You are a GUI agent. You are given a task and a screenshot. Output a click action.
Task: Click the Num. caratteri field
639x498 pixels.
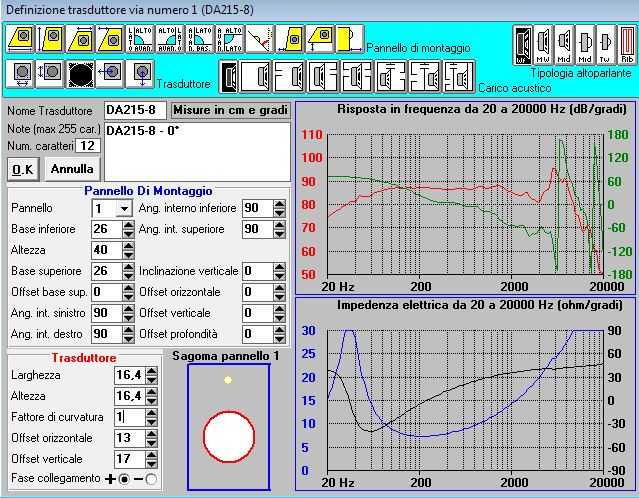click(88, 146)
